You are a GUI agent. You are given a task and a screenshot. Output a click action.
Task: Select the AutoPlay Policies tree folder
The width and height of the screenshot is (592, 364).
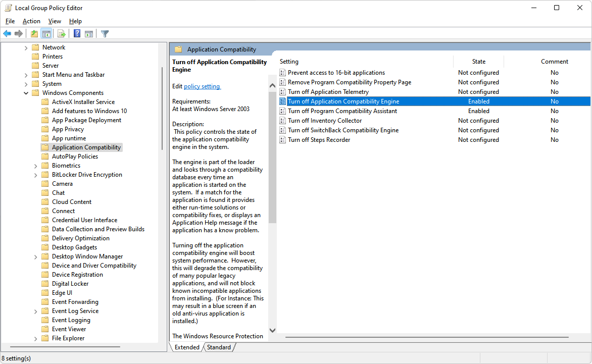[75, 157]
